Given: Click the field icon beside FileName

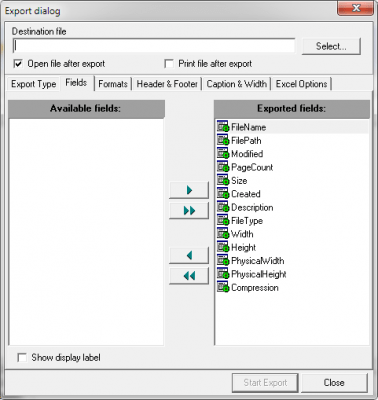Looking at the screenshot, I should [x=223, y=127].
